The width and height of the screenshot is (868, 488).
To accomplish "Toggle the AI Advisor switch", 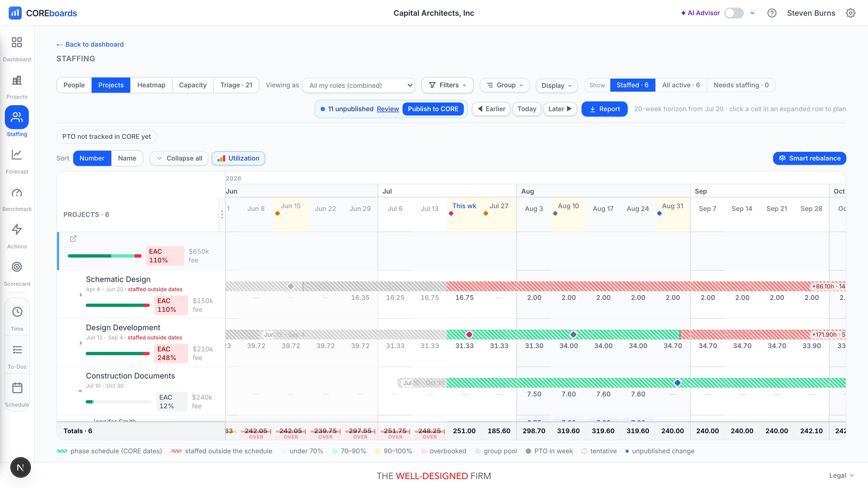I will tap(734, 13).
